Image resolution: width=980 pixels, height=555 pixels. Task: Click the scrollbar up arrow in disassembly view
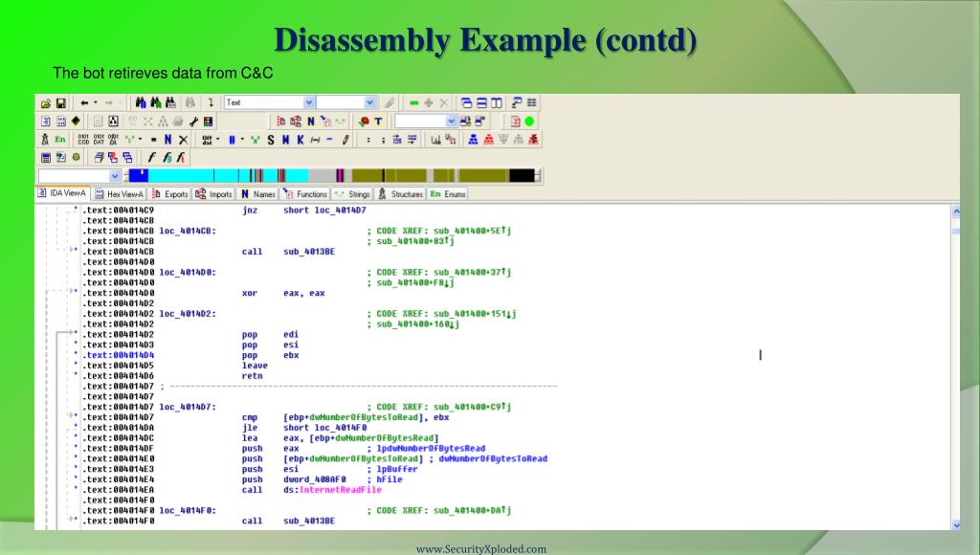(x=956, y=211)
